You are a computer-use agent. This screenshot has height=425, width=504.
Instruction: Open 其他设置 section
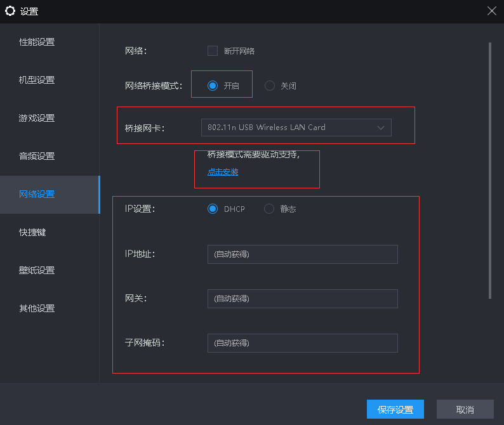(37, 308)
